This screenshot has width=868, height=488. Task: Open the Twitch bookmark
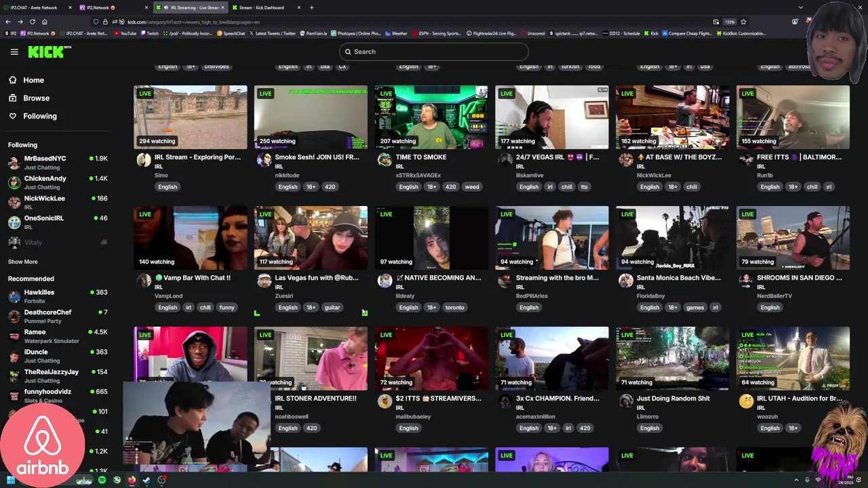click(149, 33)
